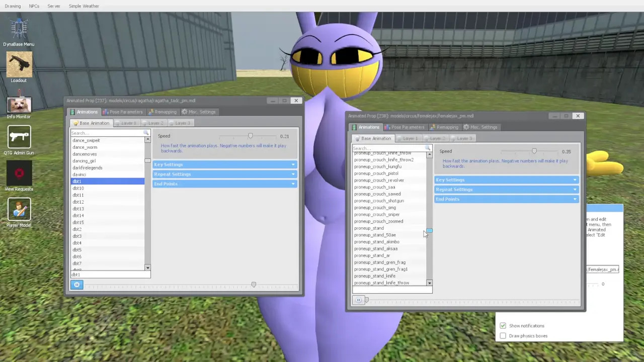Open the Player Model icon

click(x=19, y=210)
